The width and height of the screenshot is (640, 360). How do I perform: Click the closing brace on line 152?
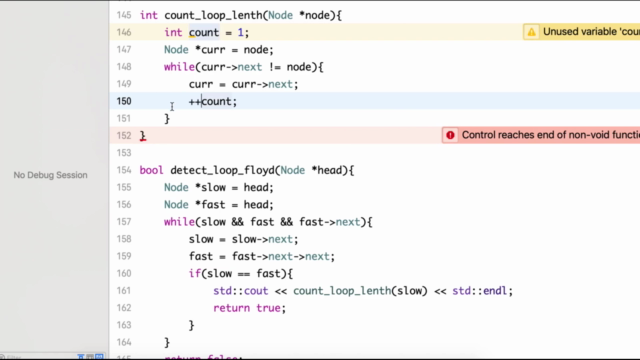(143, 136)
